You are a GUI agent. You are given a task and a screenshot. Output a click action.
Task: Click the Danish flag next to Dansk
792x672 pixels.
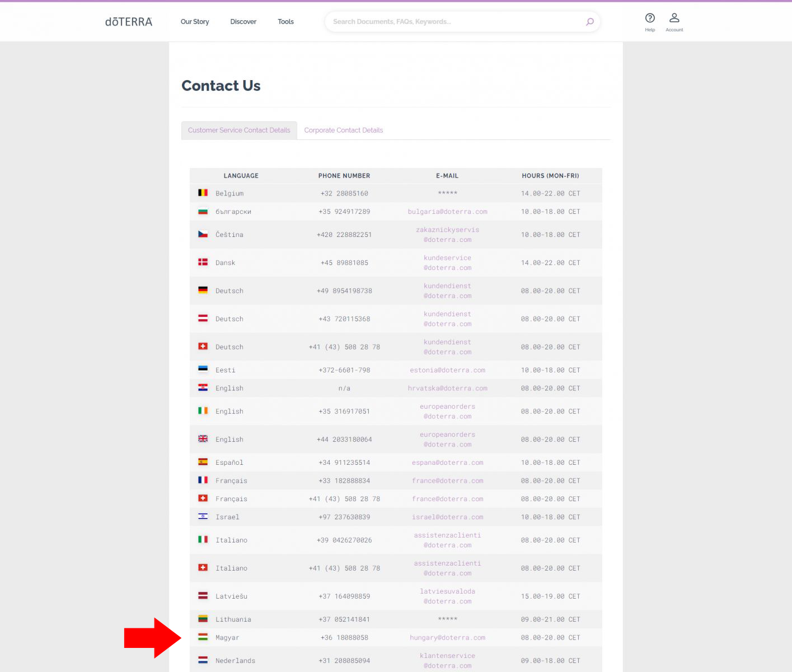pyautogui.click(x=203, y=262)
